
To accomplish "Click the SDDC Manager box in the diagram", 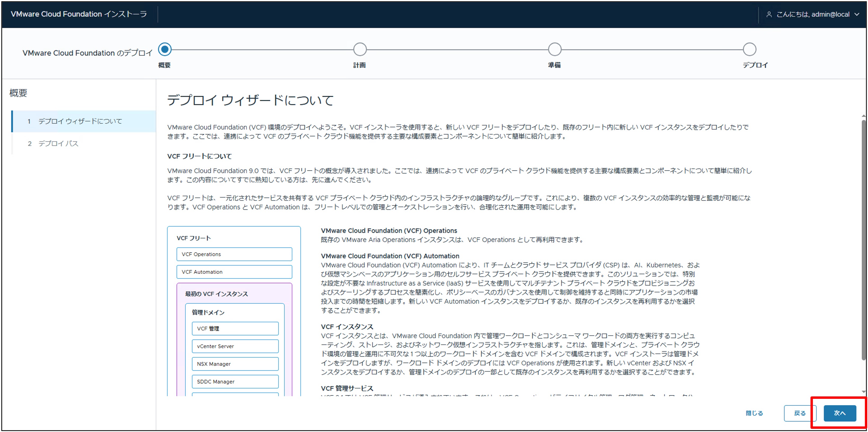I will [235, 382].
